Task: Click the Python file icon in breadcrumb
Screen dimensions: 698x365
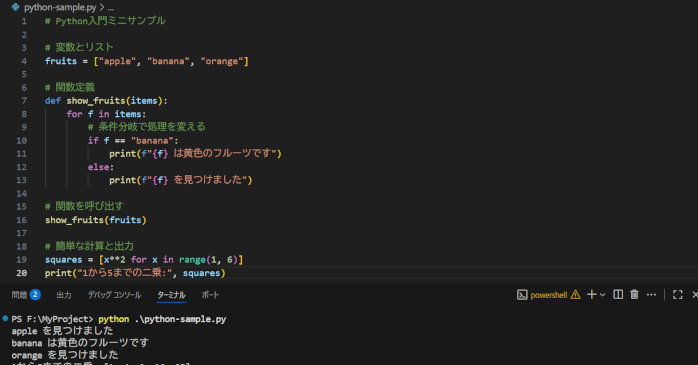Action: [x=16, y=7]
